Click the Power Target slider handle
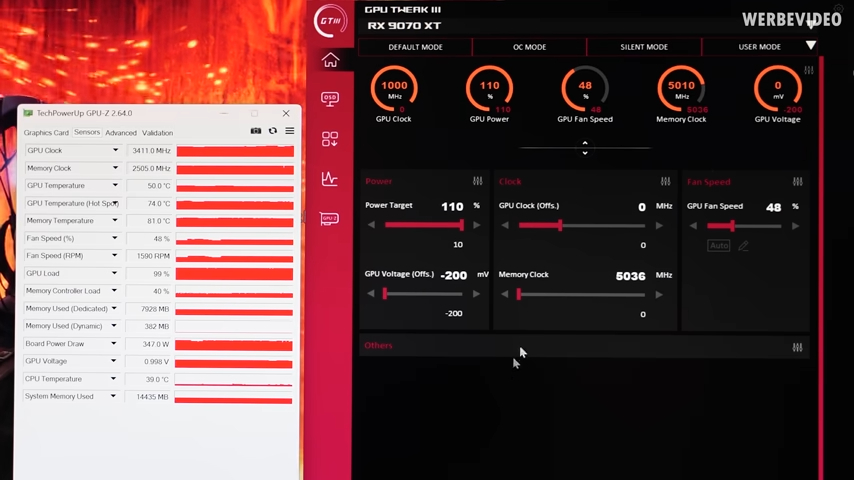 point(461,225)
